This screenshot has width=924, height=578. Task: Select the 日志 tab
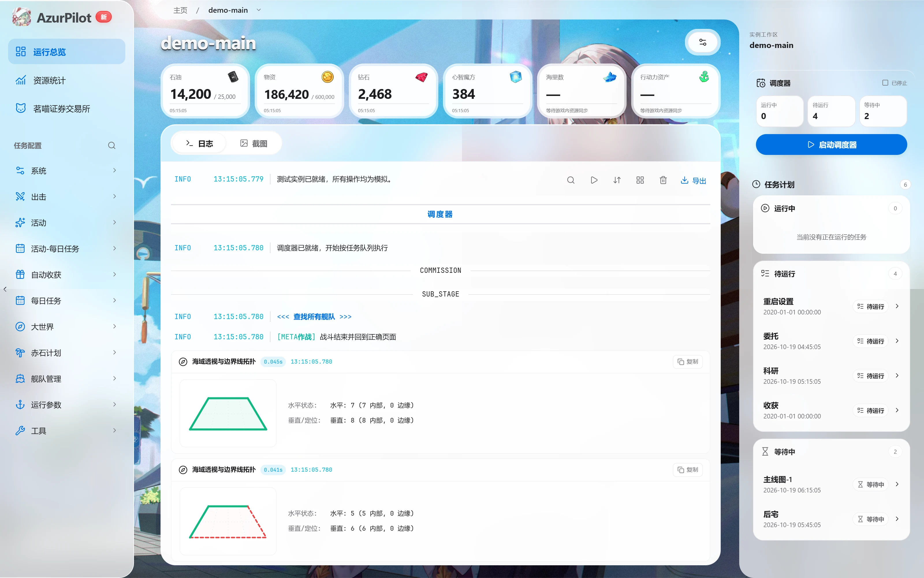click(199, 143)
